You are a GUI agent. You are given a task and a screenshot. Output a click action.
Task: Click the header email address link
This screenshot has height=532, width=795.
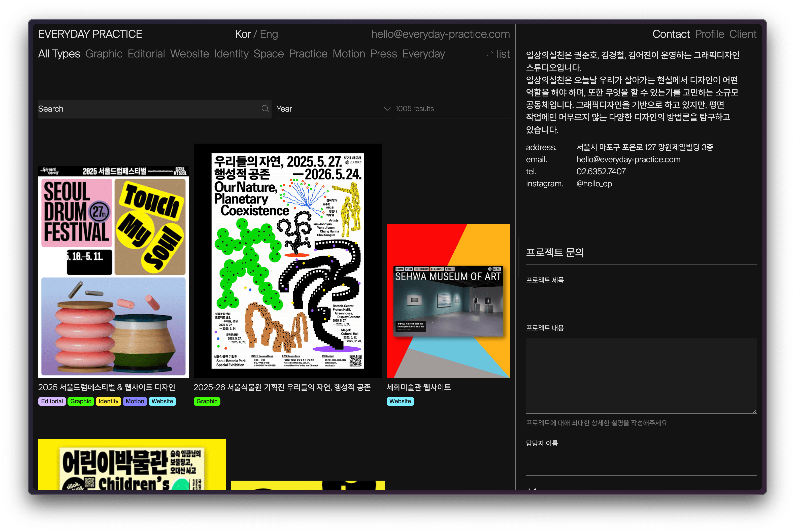(x=440, y=34)
